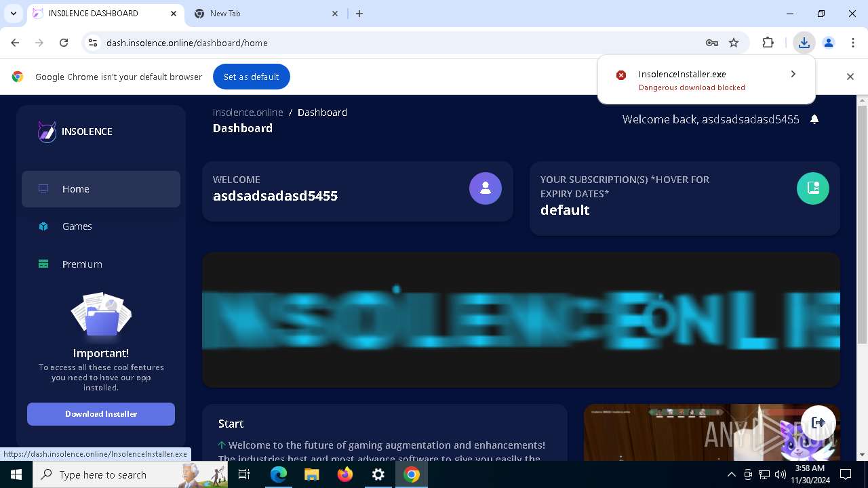Open the tab search dropdown
Image resolution: width=868 pixels, height=488 pixels.
[x=14, y=14]
